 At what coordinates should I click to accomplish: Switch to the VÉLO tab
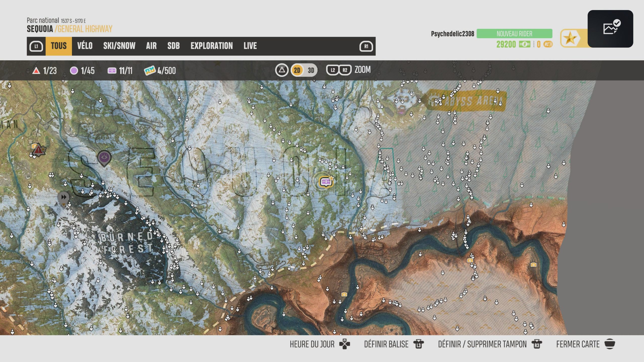click(x=85, y=46)
